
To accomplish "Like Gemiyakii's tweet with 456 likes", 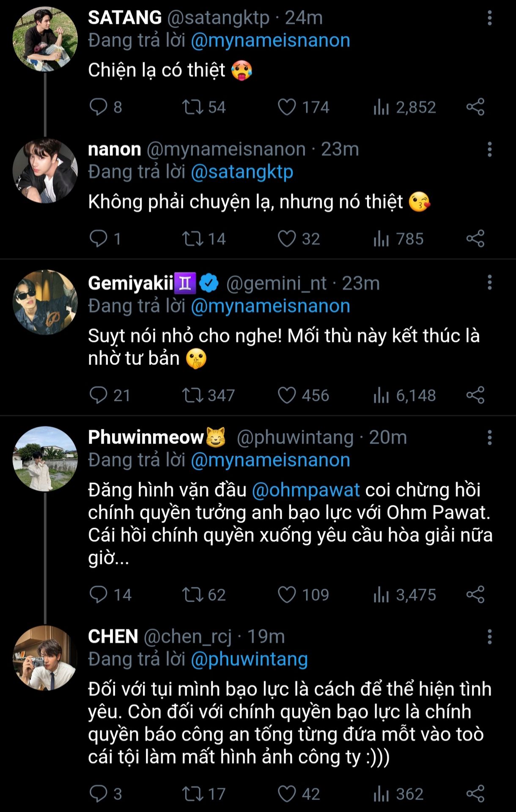I will [287, 395].
